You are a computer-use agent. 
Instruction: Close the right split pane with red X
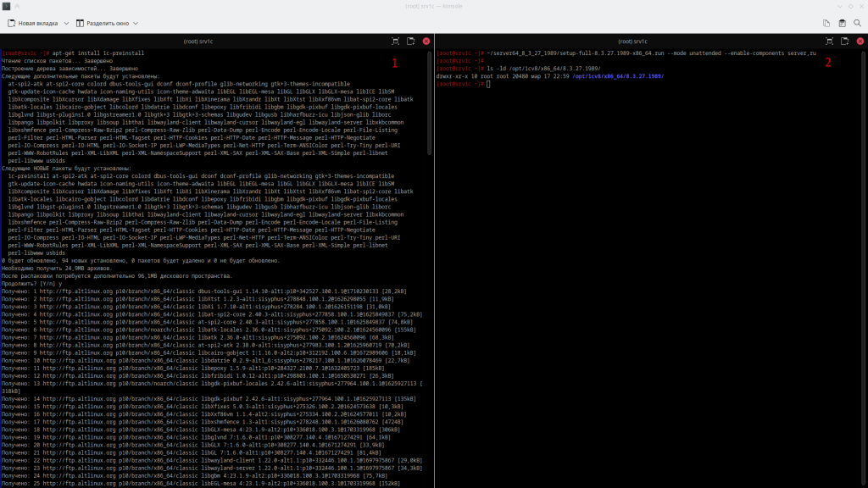860,41
